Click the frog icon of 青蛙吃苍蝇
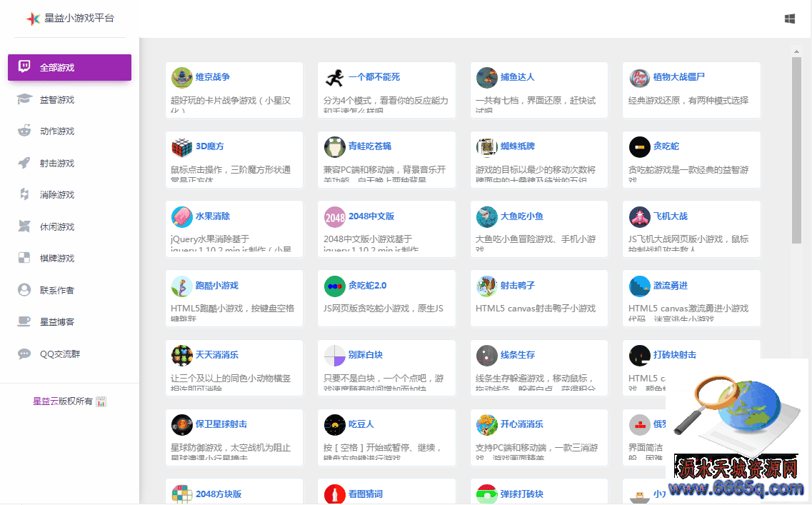Image resolution: width=812 pixels, height=505 pixels. (x=334, y=147)
